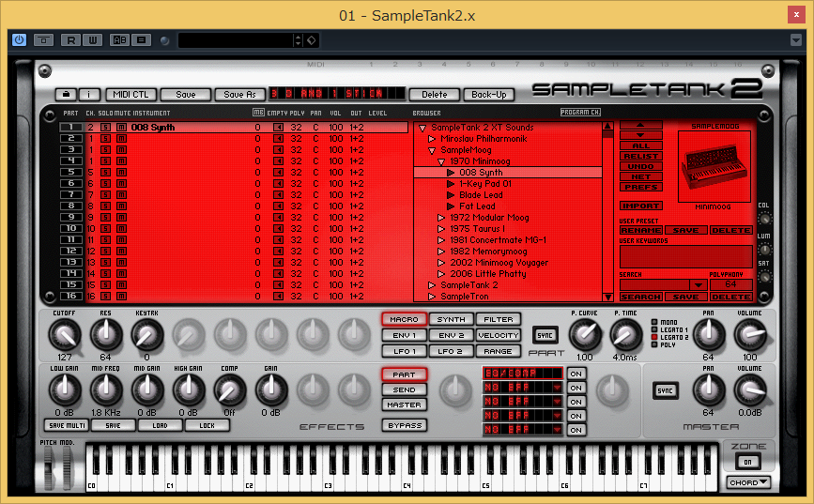Mute part 1 with the M button
This screenshot has height=504, width=814.
(x=121, y=128)
